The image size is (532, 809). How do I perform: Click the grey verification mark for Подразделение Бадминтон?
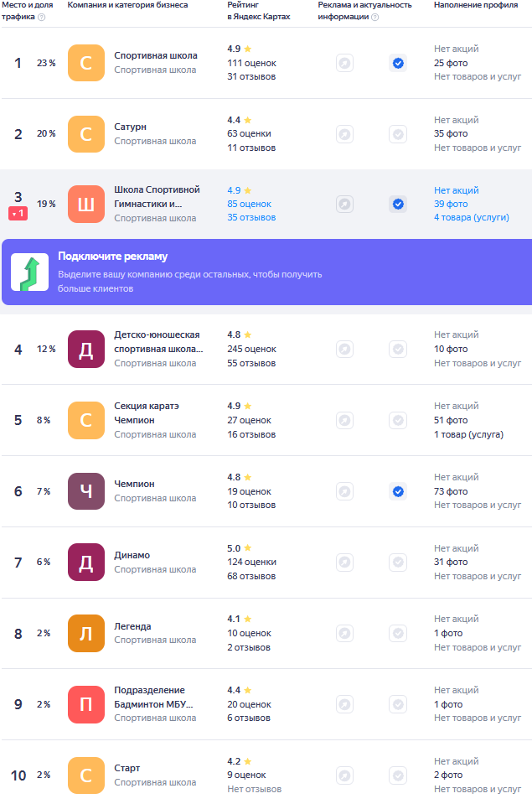point(398,704)
